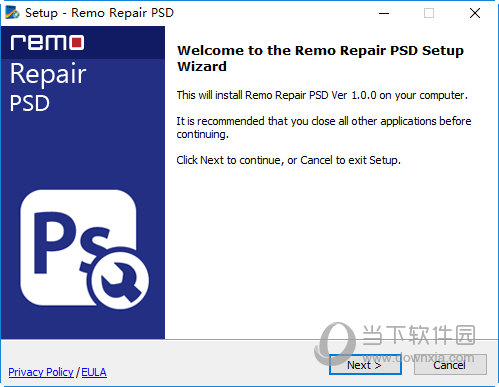Click the "Welcome to the Remo Repair PSD Setup Wizard" heading

tap(320, 58)
